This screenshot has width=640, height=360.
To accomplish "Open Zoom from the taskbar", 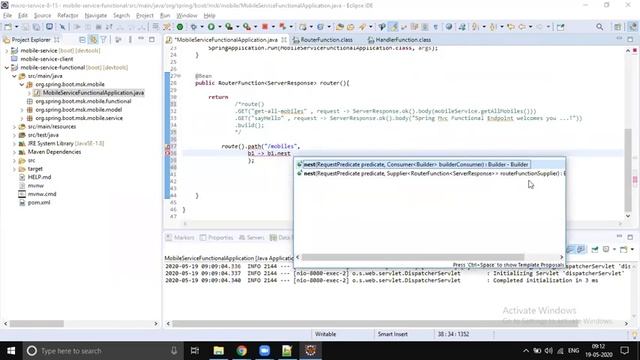I will (x=264, y=351).
